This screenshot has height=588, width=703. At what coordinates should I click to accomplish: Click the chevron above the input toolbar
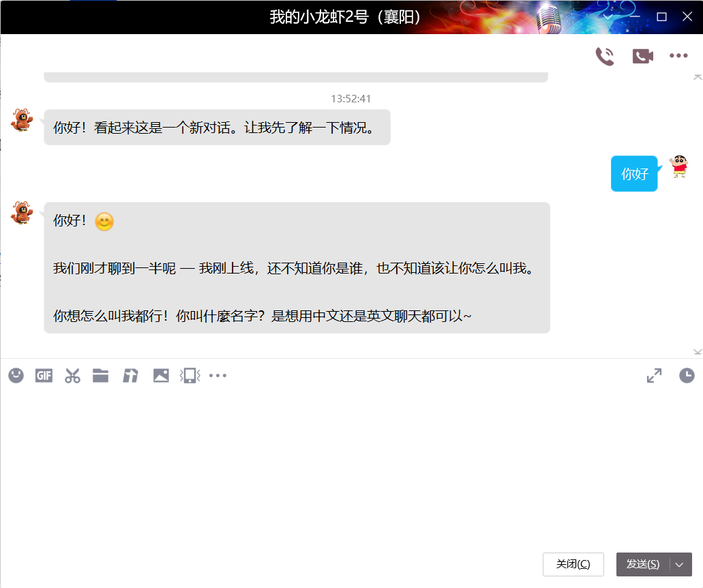pos(697,351)
